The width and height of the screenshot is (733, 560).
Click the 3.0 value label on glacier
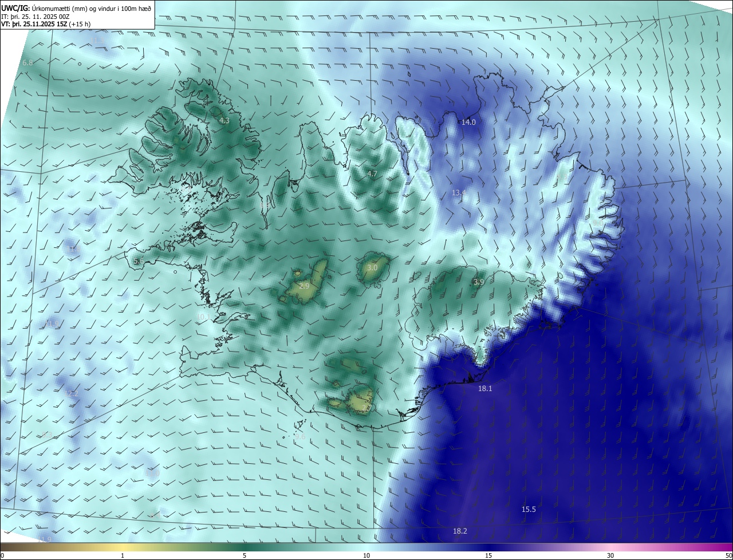pos(372,267)
